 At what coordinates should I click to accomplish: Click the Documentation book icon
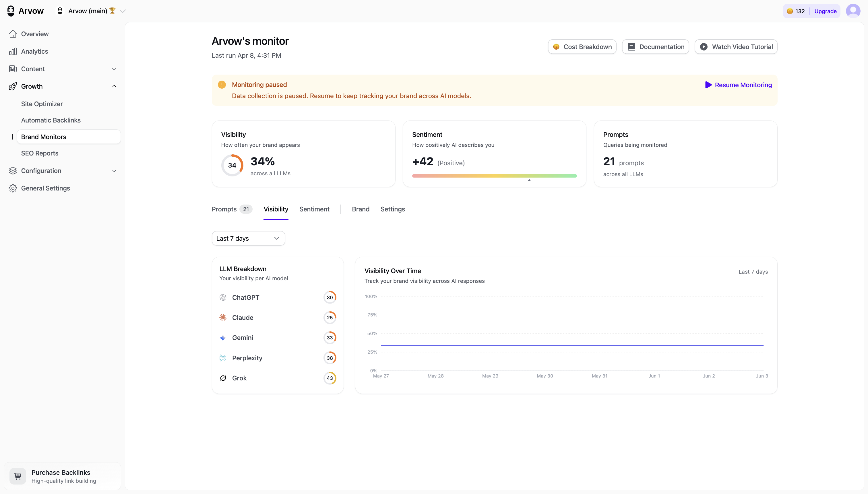(631, 47)
